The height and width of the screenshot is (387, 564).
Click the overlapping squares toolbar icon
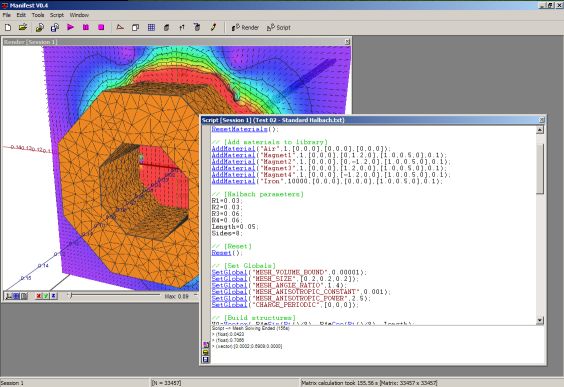(x=136, y=27)
